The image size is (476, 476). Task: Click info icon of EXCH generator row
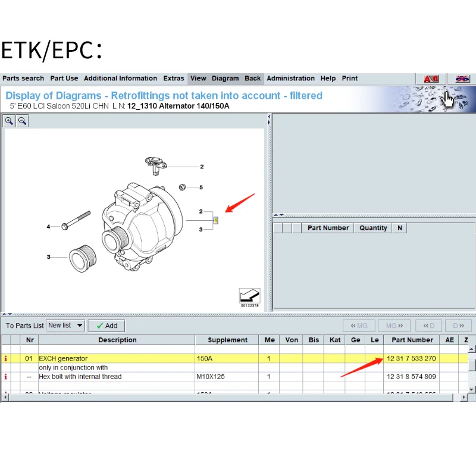point(5,359)
